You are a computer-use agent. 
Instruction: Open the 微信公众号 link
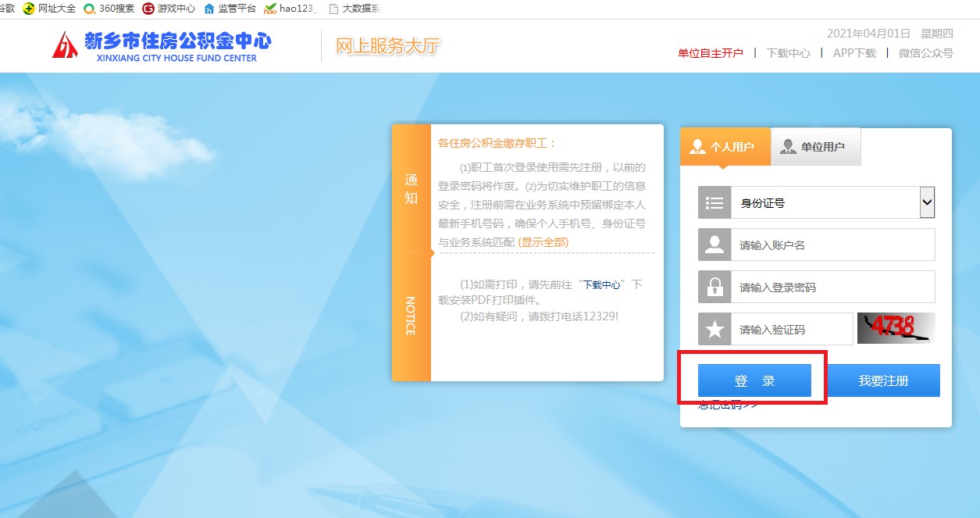[x=925, y=53]
